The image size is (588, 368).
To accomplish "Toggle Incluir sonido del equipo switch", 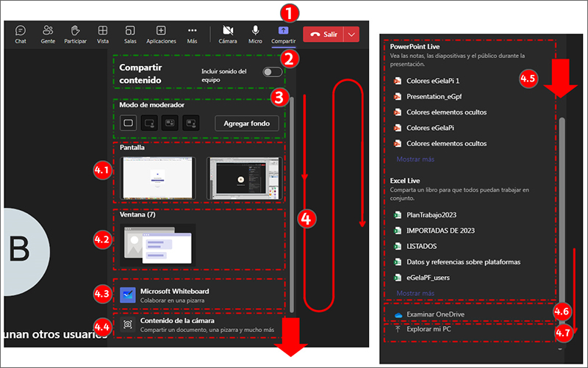I will (273, 72).
